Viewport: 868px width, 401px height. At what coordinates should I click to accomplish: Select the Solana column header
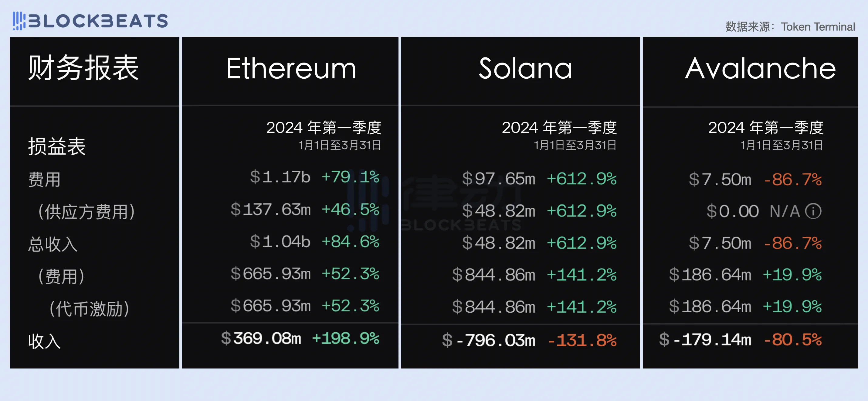pos(525,69)
